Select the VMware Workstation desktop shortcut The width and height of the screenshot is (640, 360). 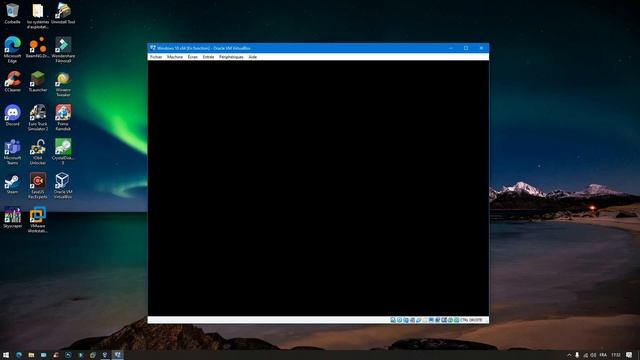38,220
